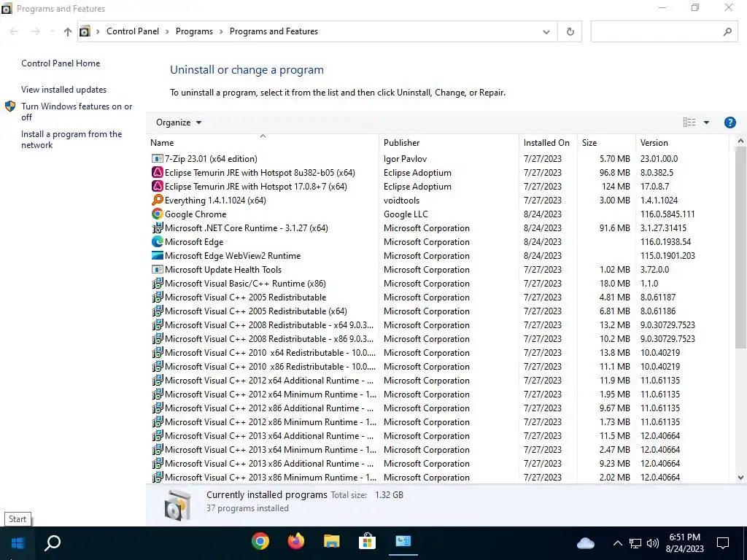Viewport: 747px width, 560px height.
Task: Click the vertical scrollbar thumb of the list
Action: click(740, 248)
